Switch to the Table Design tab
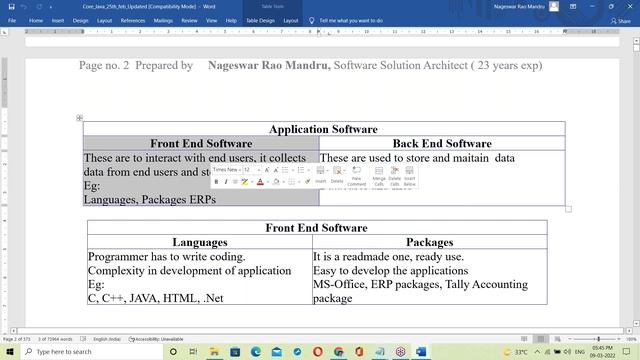The height and width of the screenshot is (360, 640). (x=260, y=20)
